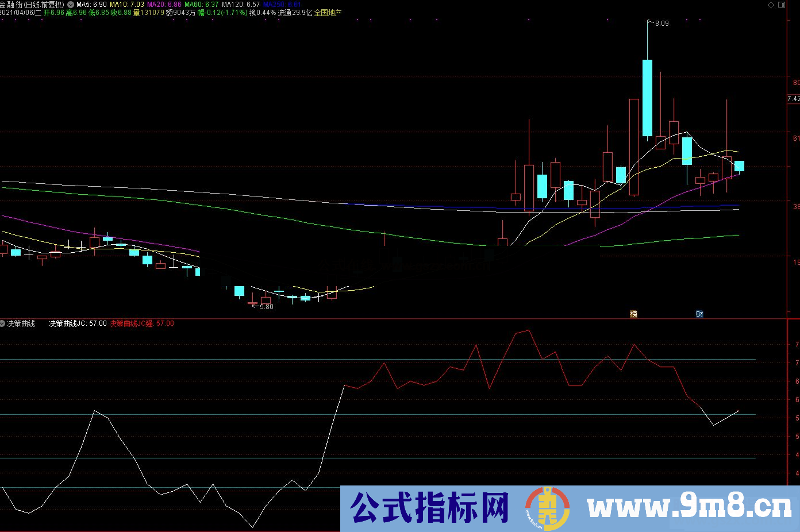Screen dimensions: 800x532
Task: Open the dropdown arrow beside 金融街 title
Action: [x=70, y=5]
